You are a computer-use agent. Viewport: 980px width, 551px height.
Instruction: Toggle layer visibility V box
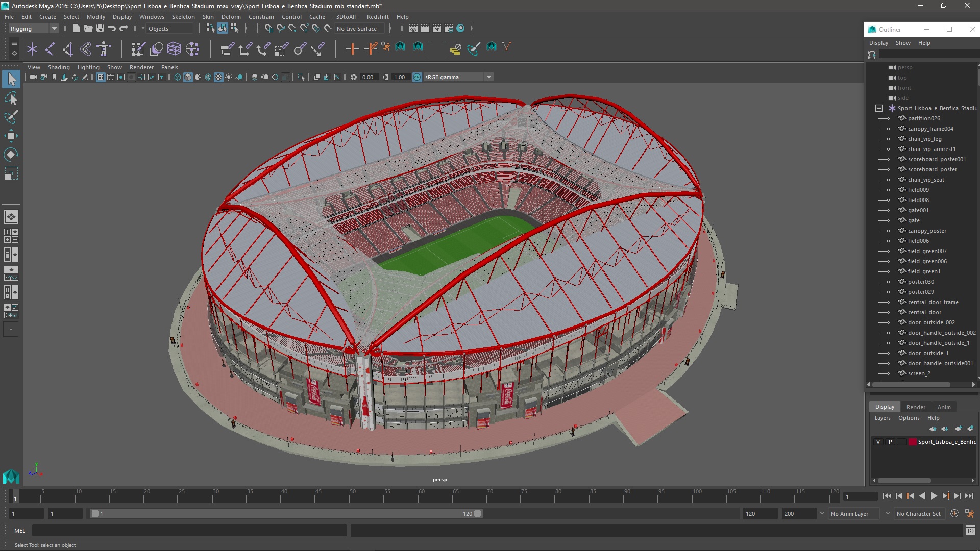(878, 442)
